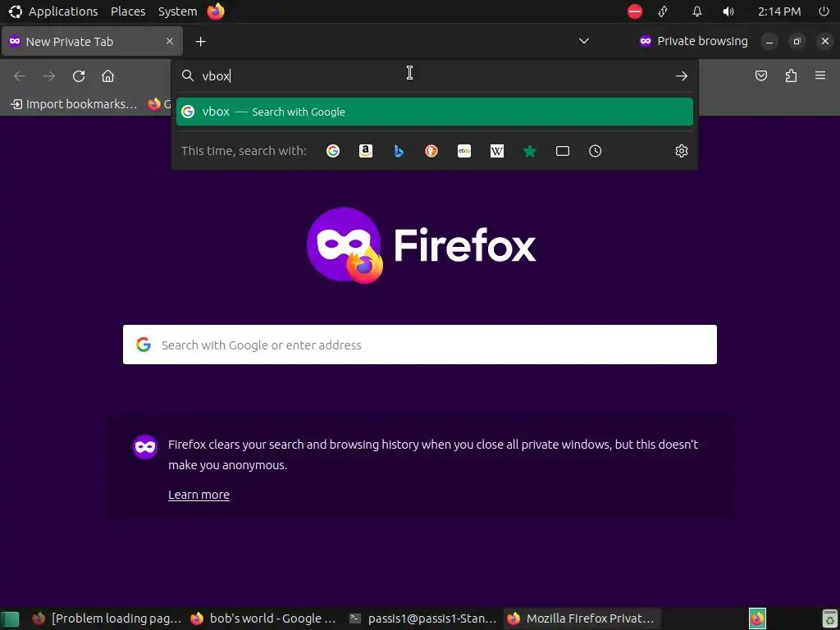Open the Learn more link
This screenshot has width=840, height=630.
point(199,495)
